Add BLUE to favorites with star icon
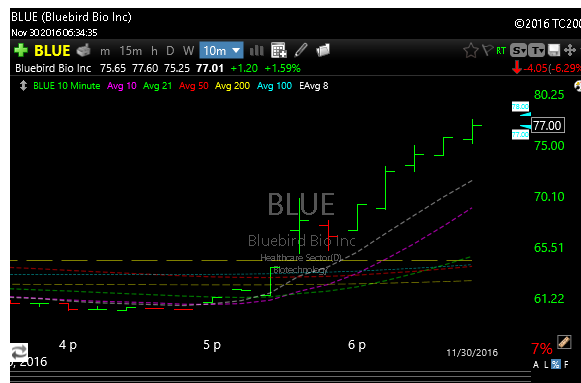Viewport: 581px width, 383px height. point(471,50)
